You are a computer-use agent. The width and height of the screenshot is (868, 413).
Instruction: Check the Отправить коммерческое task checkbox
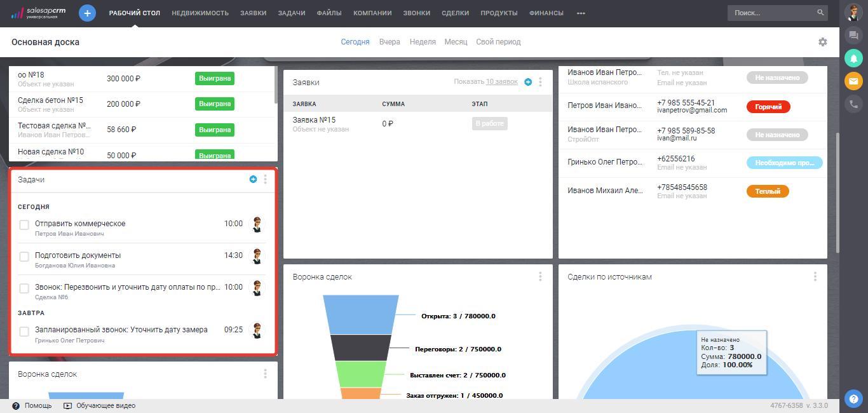(24, 225)
